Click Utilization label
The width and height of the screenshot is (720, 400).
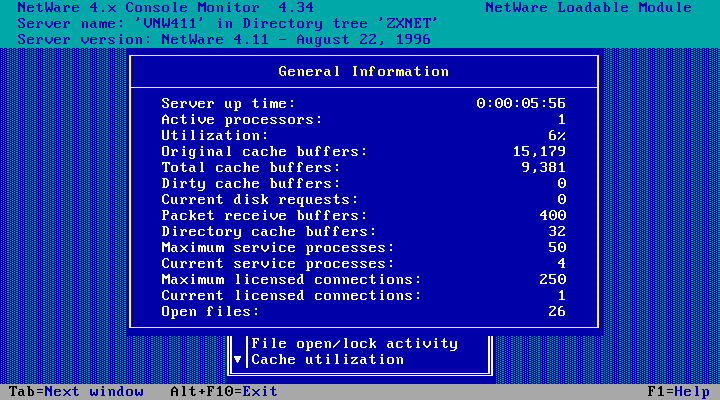[214, 136]
